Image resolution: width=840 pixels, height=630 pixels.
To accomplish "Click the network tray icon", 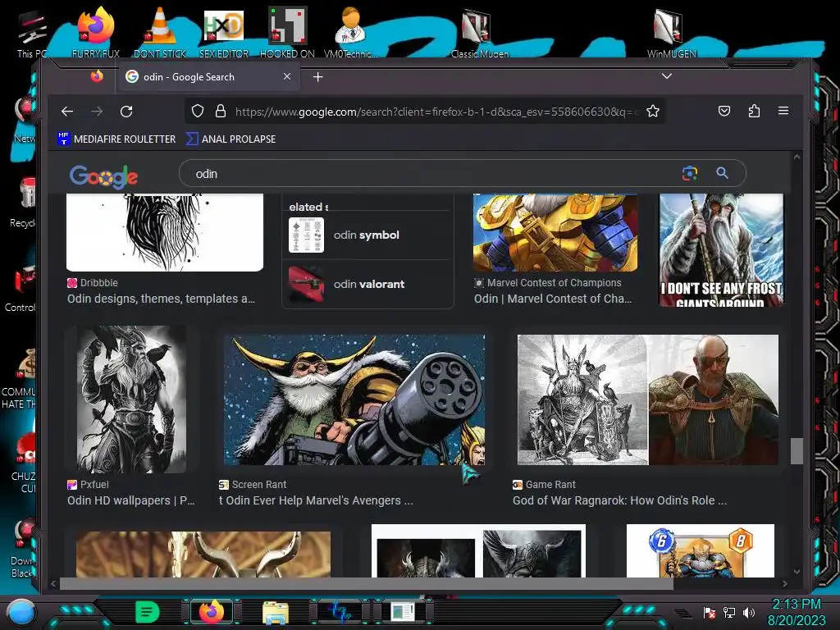I will coord(729,612).
